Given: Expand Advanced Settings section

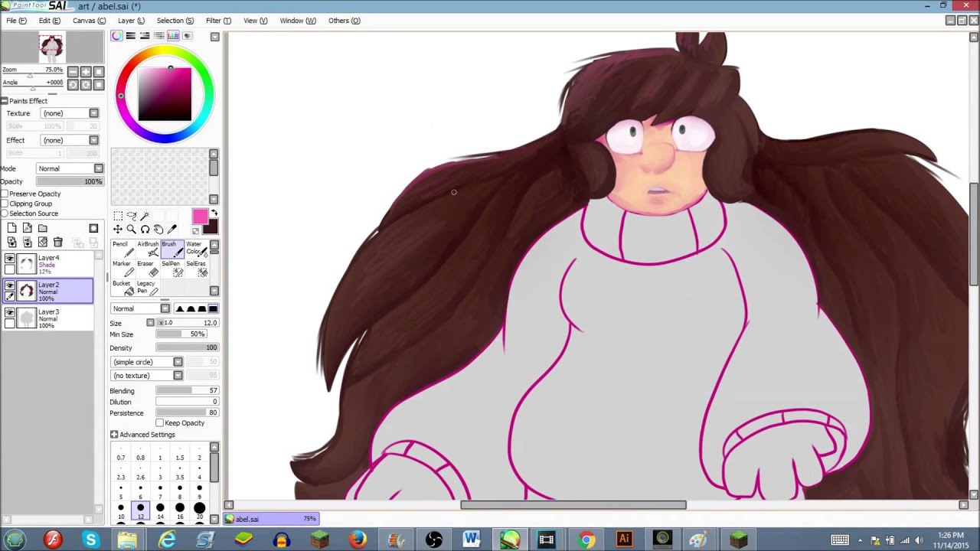Looking at the screenshot, I should [114, 435].
